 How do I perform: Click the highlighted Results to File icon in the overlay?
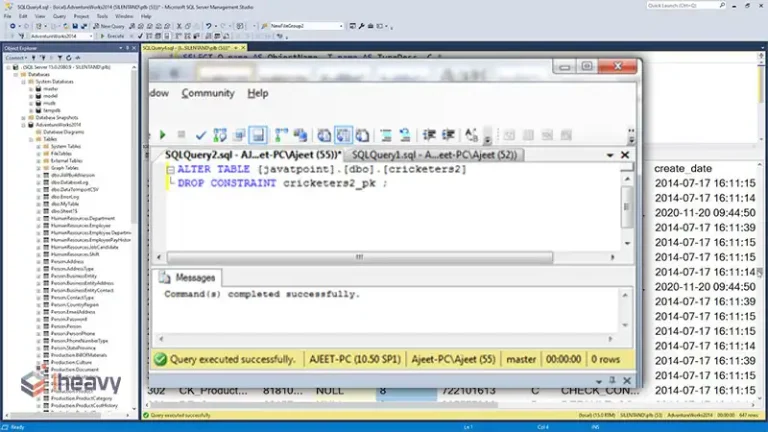[258, 135]
